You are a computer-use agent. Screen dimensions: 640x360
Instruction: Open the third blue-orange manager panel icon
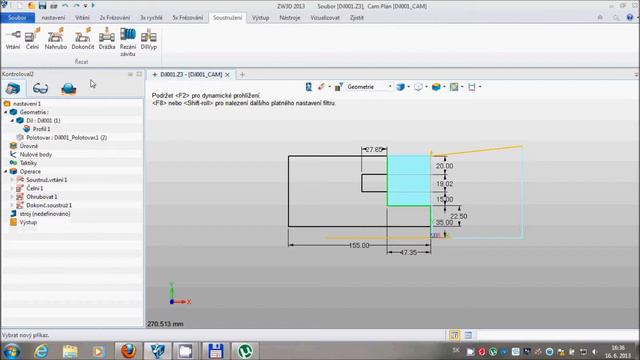(69, 88)
